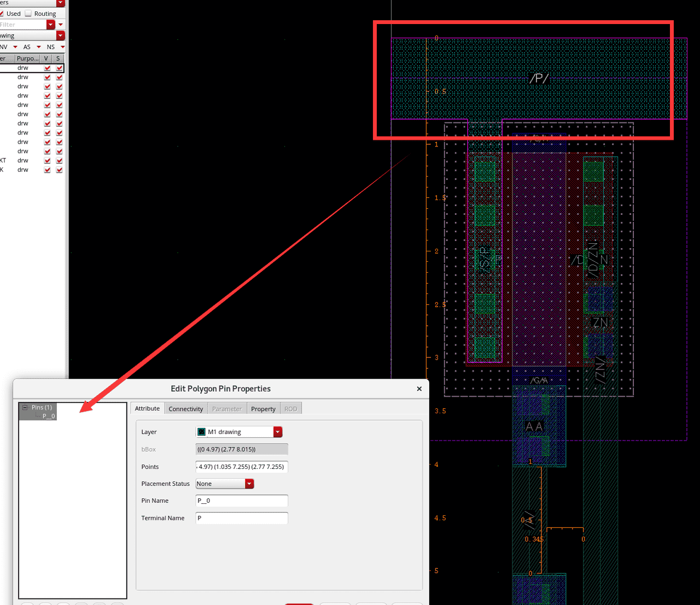This screenshot has height=605, width=700.
Task: Enable the Routing checkbox
Action: pos(28,14)
